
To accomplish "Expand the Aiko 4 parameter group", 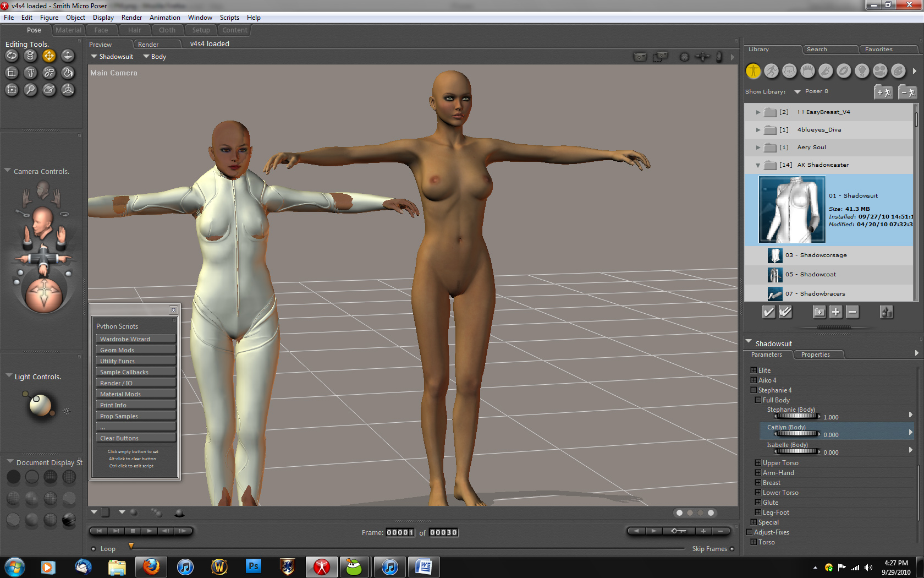I will [754, 380].
